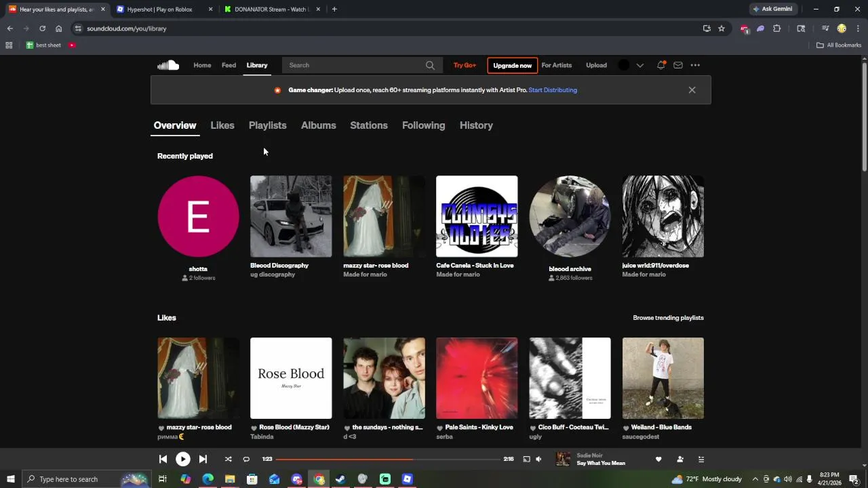The height and width of the screenshot is (488, 868).
Task: Open the three-dot settings menu in SoundCloud header
Action: (695, 65)
